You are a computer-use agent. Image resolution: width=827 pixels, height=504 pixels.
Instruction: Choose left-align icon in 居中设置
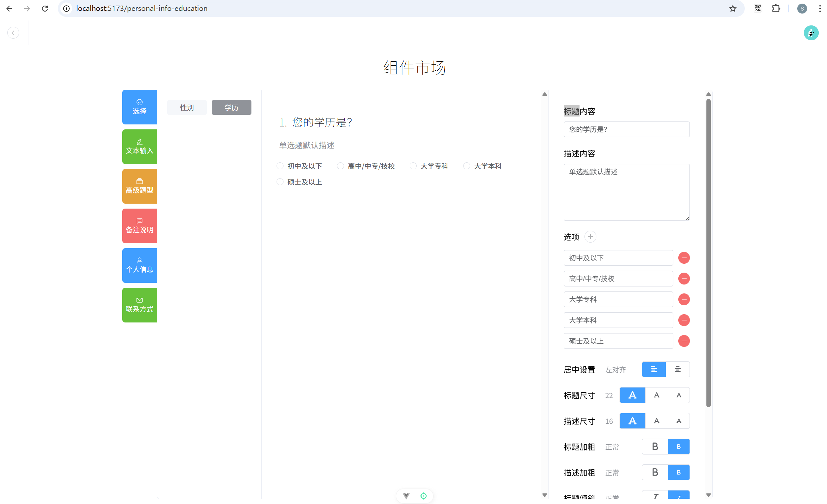pyautogui.click(x=654, y=369)
